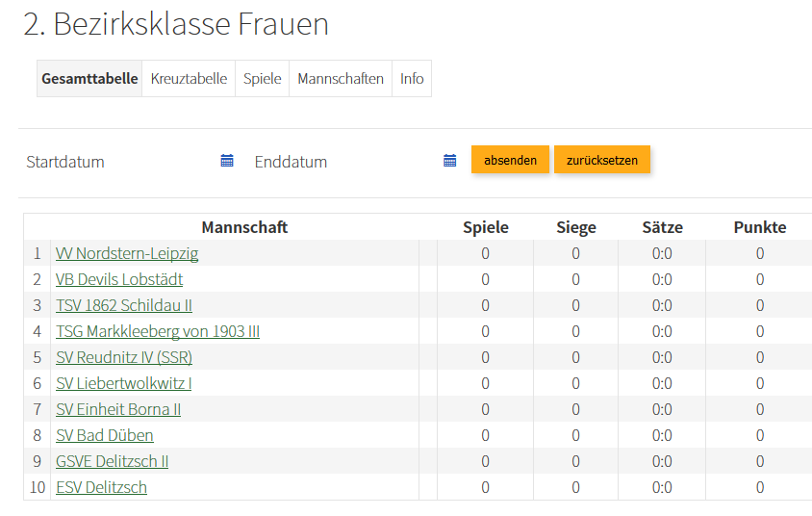Image resolution: width=812 pixels, height=516 pixels.
Task: Open the VB Devils Lobstädt team link
Action: (119, 280)
